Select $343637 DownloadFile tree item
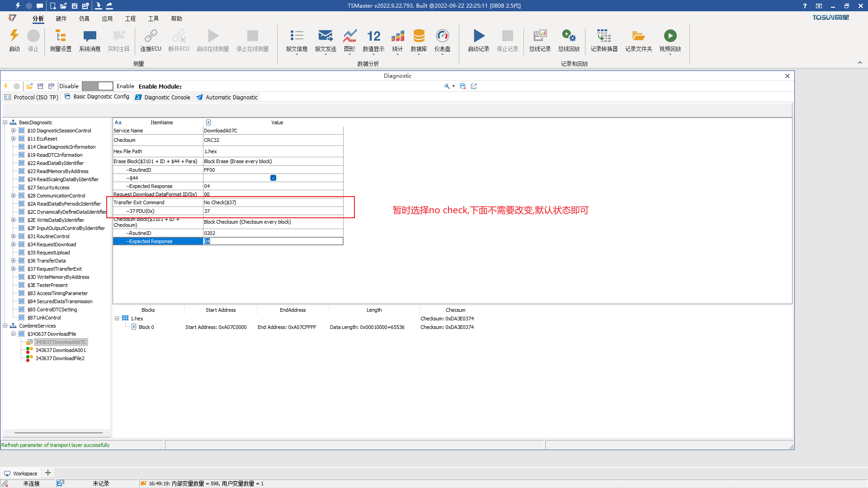868x488 pixels. click(52, 334)
